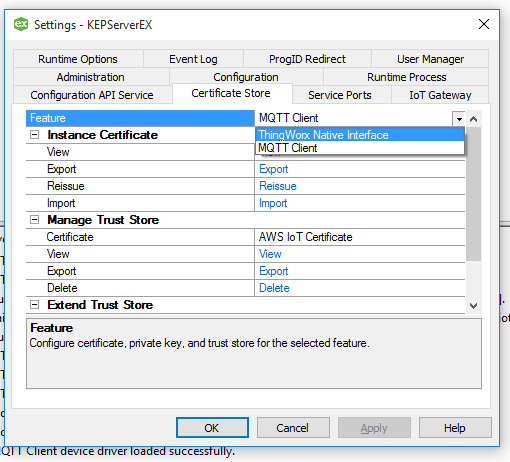Click the Cancel button
The height and width of the screenshot is (462, 510).
point(293,428)
